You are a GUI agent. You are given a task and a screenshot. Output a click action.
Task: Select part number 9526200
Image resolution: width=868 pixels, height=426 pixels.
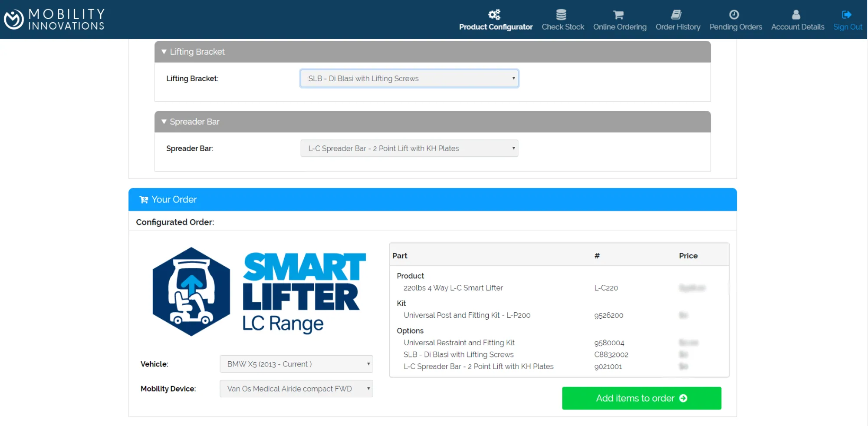coord(608,315)
